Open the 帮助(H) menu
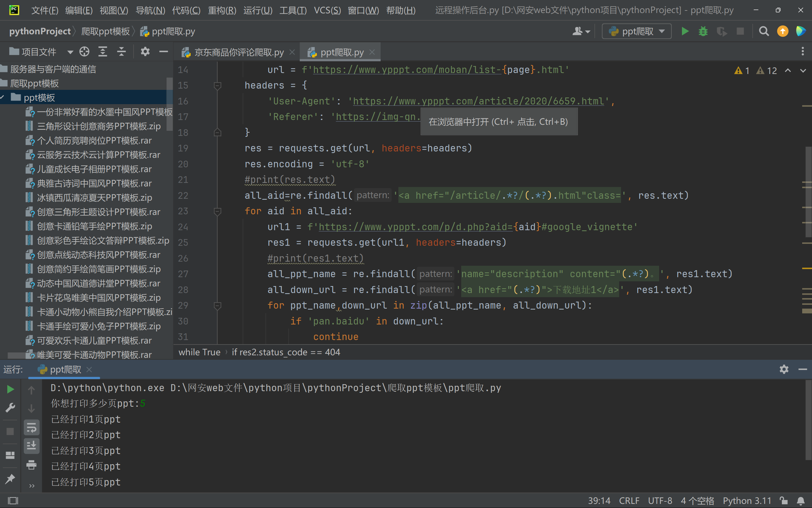 pyautogui.click(x=401, y=10)
